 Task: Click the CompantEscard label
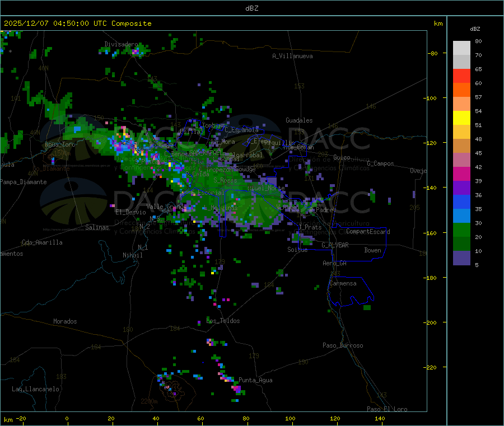click(x=368, y=232)
